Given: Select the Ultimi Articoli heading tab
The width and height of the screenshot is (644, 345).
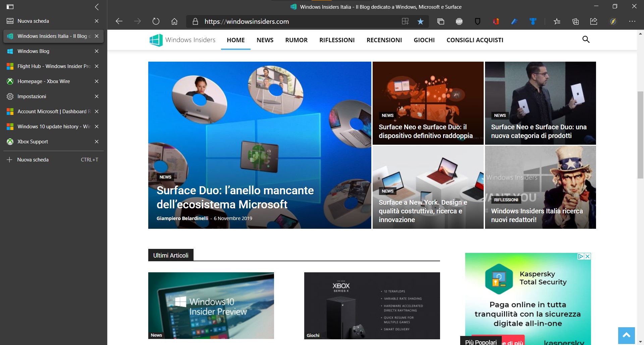Looking at the screenshot, I should [171, 255].
